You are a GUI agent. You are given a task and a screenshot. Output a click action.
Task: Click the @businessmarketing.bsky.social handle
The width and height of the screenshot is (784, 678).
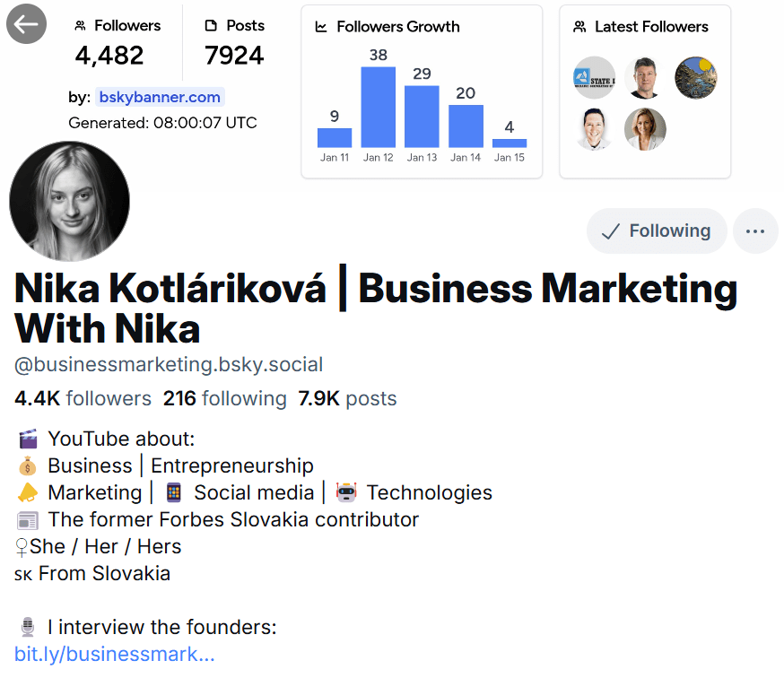pos(166,365)
